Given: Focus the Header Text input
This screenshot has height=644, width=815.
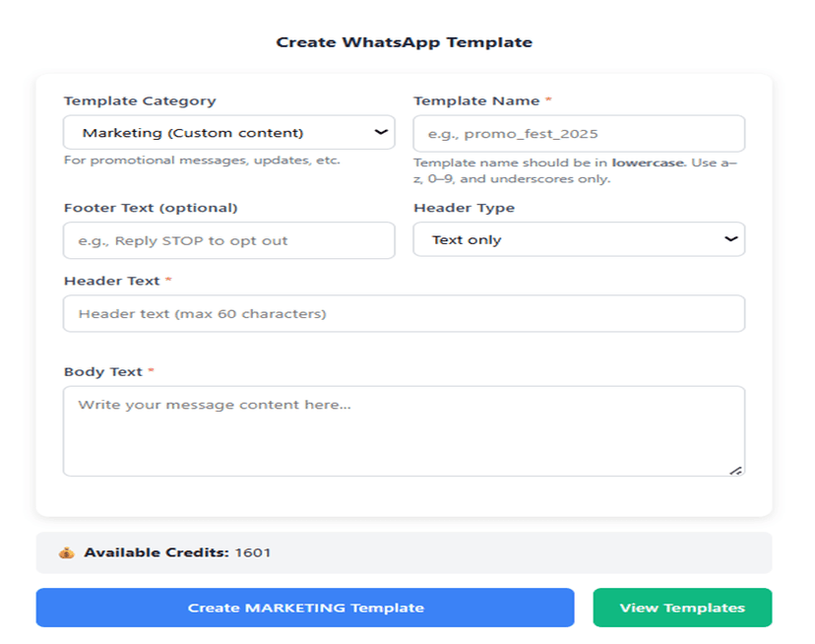Looking at the screenshot, I should [x=405, y=313].
